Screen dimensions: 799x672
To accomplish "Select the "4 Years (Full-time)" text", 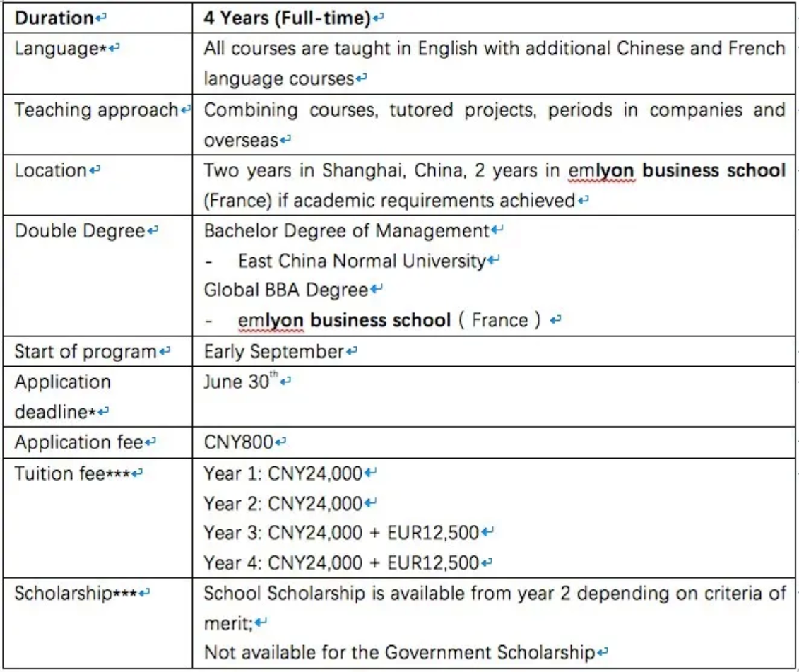I will (x=286, y=18).
